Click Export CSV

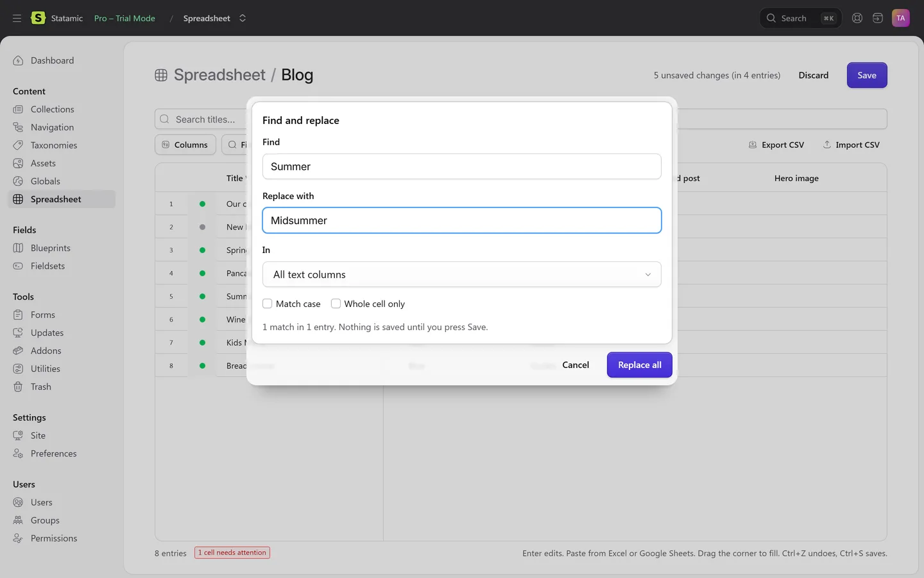pos(776,144)
